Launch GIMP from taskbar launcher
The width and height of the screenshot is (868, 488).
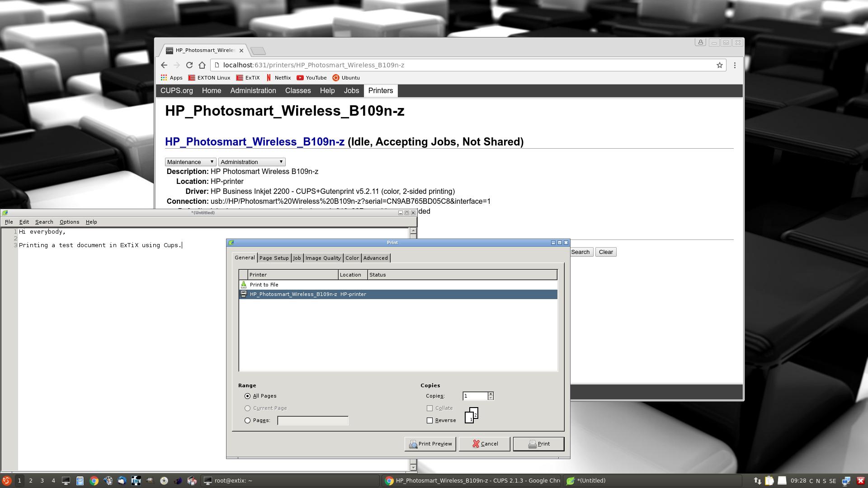point(150,481)
